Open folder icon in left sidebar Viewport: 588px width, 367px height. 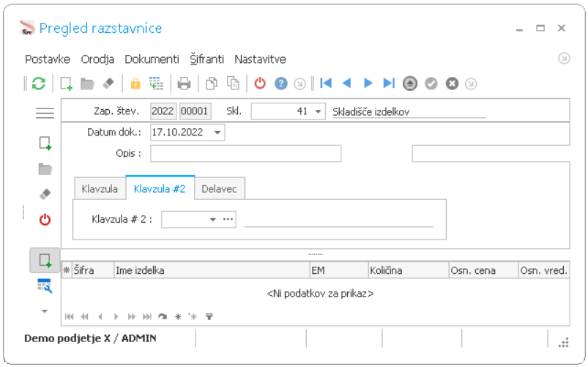(x=45, y=169)
